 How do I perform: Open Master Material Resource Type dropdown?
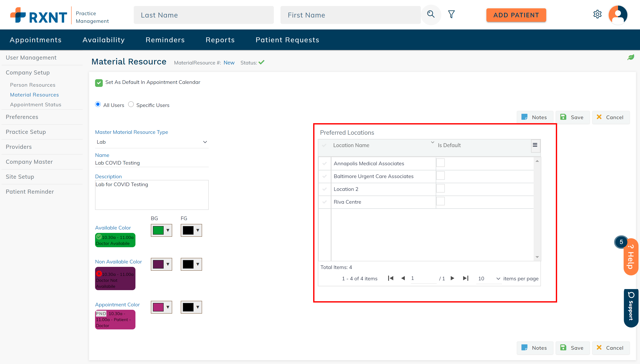(x=151, y=142)
